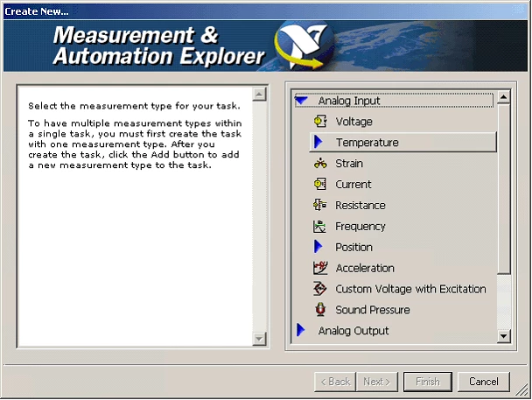Click the Strain gauge icon

point(319,164)
